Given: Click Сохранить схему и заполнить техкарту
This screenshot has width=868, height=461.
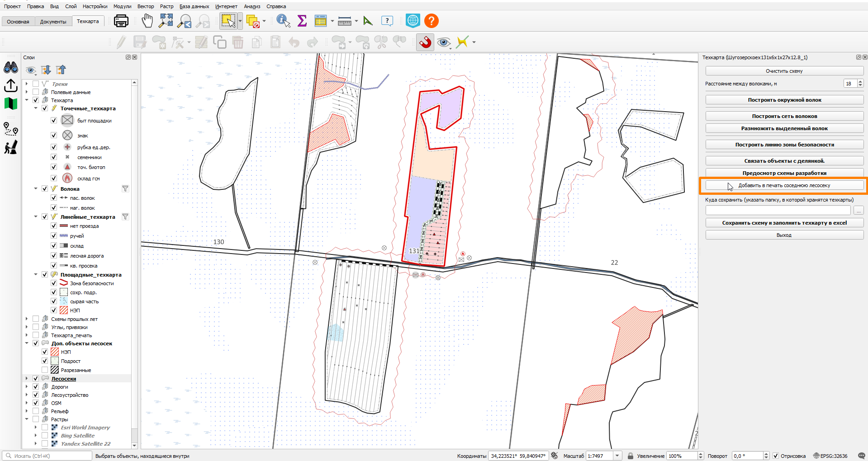Looking at the screenshot, I should tap(784, 223).
